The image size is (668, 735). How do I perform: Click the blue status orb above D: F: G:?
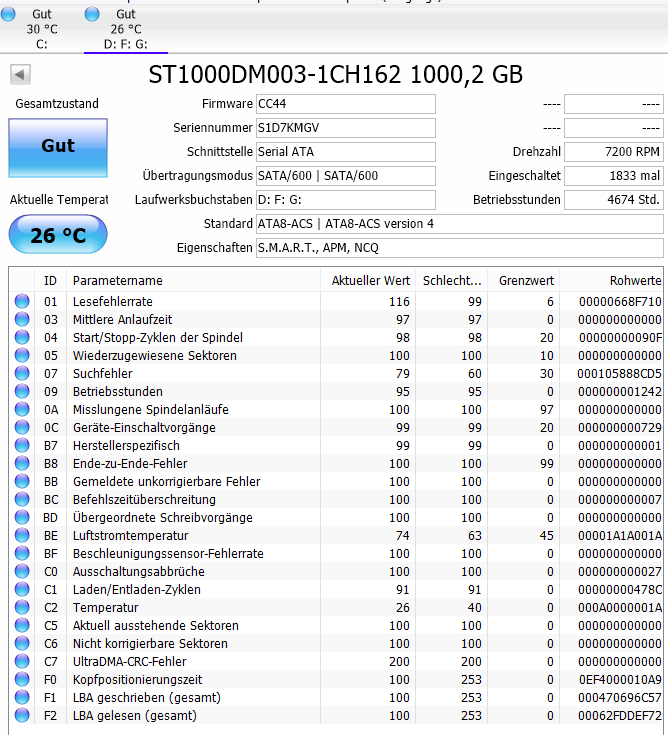pos(92,14)
